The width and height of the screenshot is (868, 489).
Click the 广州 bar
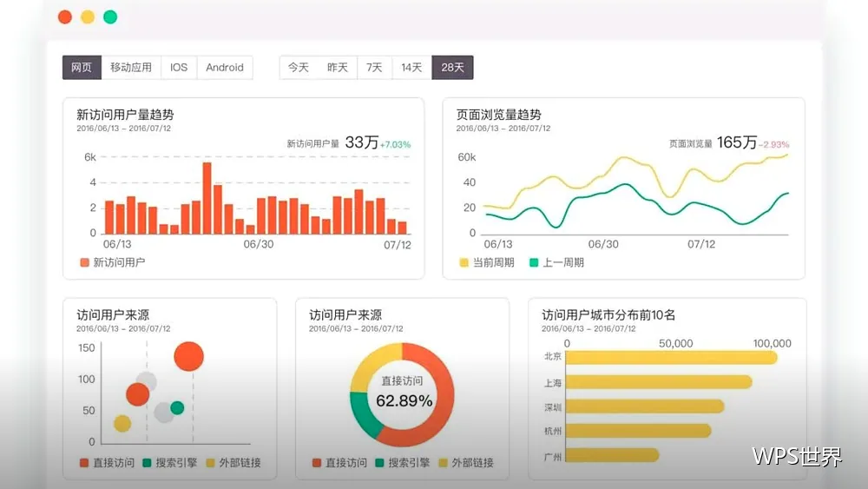(x=612, y=455)
